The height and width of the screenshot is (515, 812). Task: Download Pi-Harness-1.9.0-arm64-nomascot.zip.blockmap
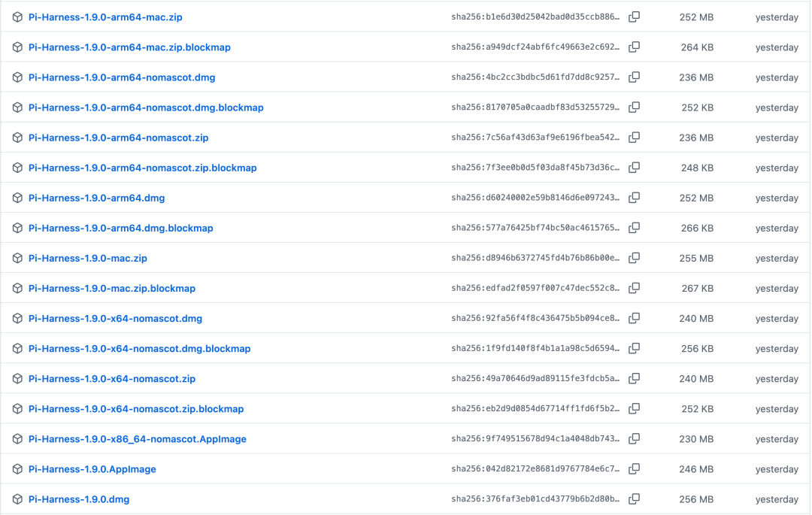click(142, 168)
